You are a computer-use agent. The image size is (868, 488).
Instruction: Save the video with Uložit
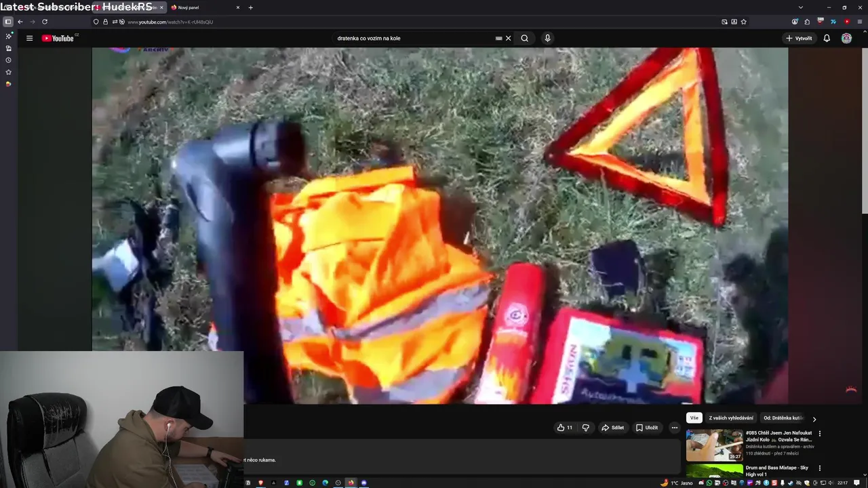click(647, 428)
